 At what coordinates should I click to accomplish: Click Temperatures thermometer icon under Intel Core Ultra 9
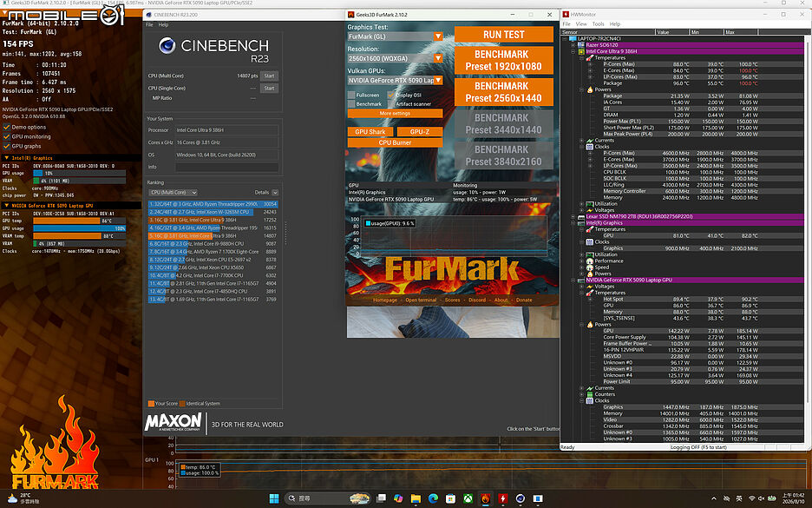click(x=589, y=58)
